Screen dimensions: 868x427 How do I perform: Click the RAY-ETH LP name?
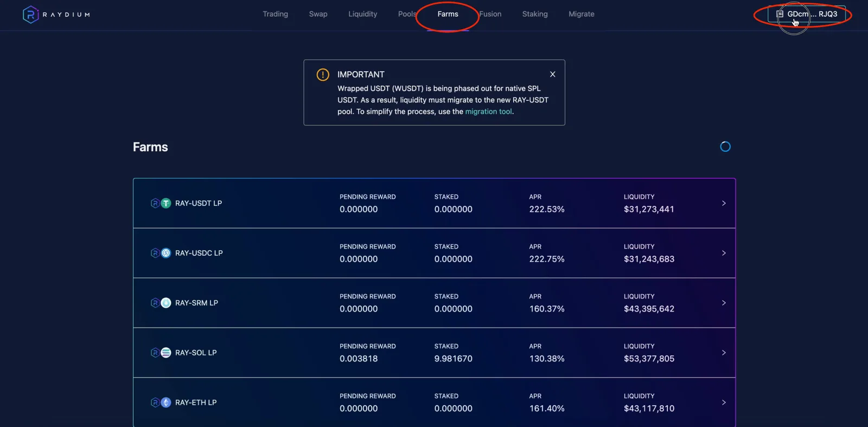[196, 403]
